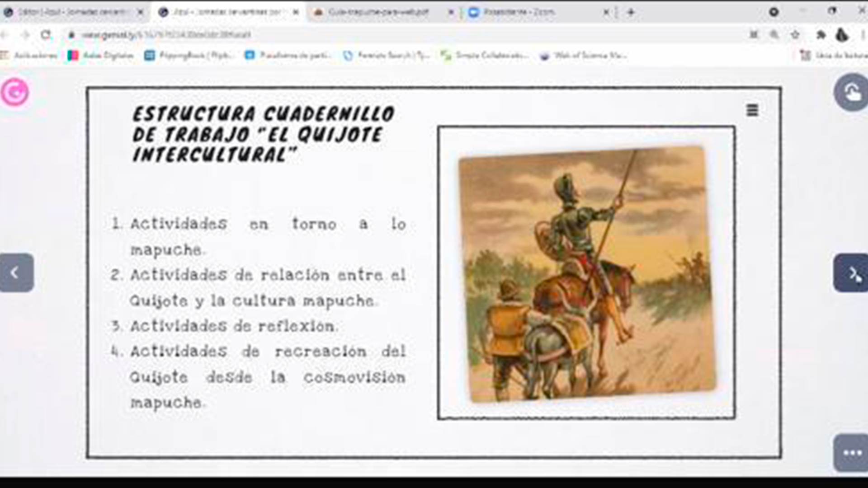
Task: Switch to the Editor Azul browser tab
Action: pos(72,12)
